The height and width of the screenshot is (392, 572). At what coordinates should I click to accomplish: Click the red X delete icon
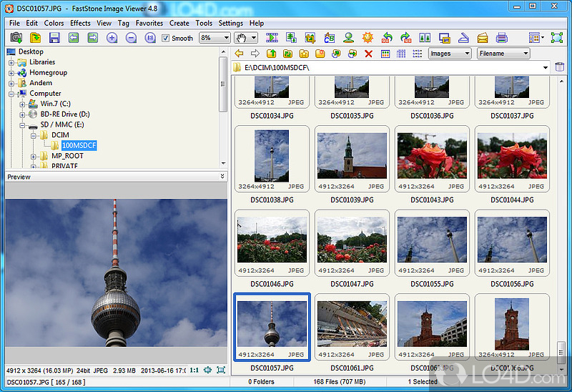(368, 54)
